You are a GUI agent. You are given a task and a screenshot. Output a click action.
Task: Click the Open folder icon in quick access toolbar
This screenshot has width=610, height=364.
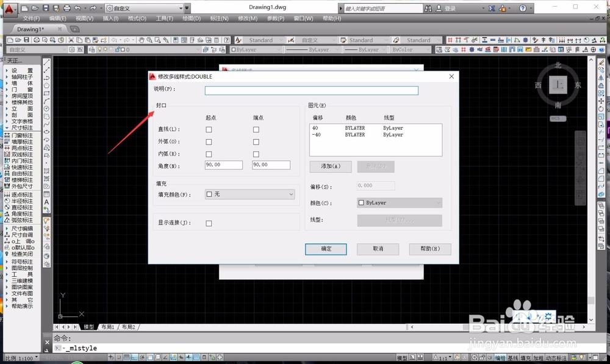click(35, 8)
